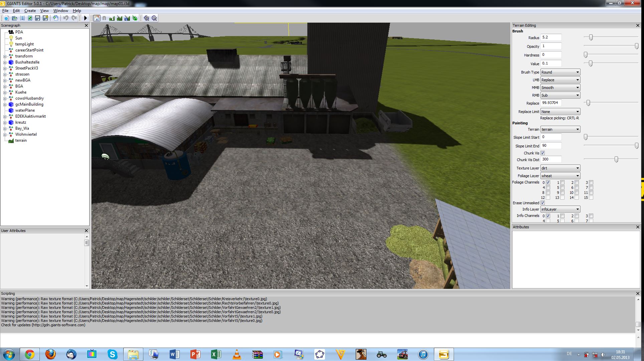
Task: Open the LMB action dropdown
Action: pyautogui.click(x=560, y=80)
